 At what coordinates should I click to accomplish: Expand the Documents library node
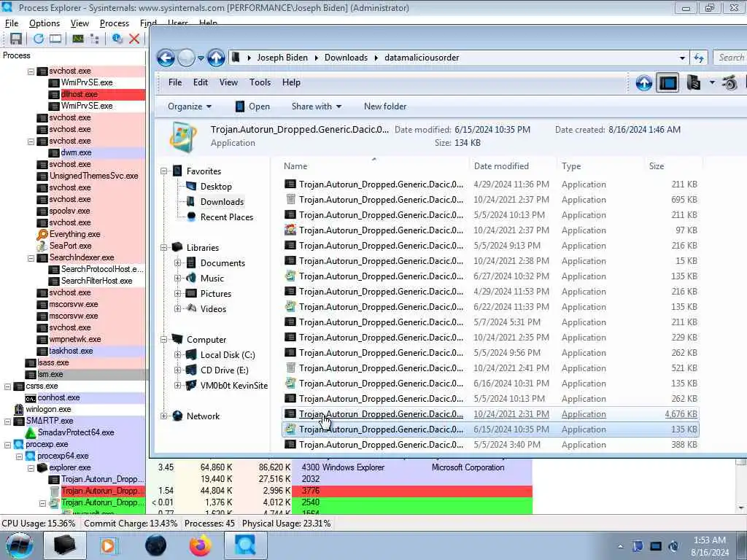(178, 262)
